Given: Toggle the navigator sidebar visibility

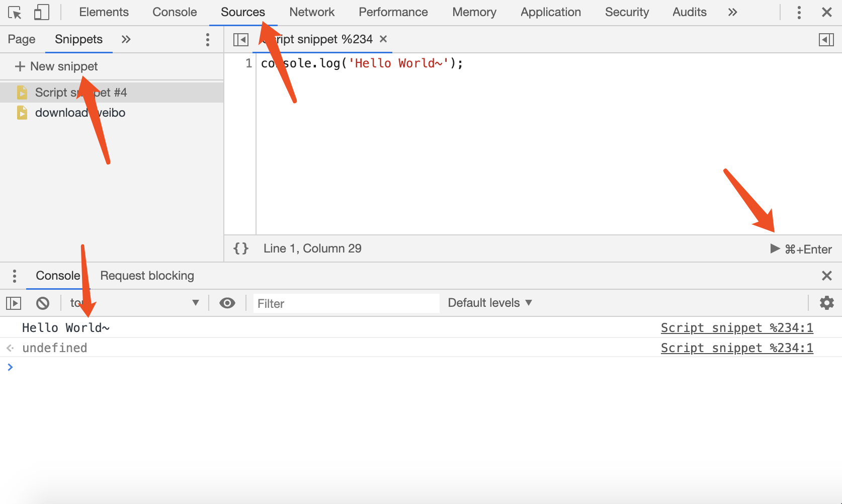Looking at the screenshot, I should click(x=241, y=40).
